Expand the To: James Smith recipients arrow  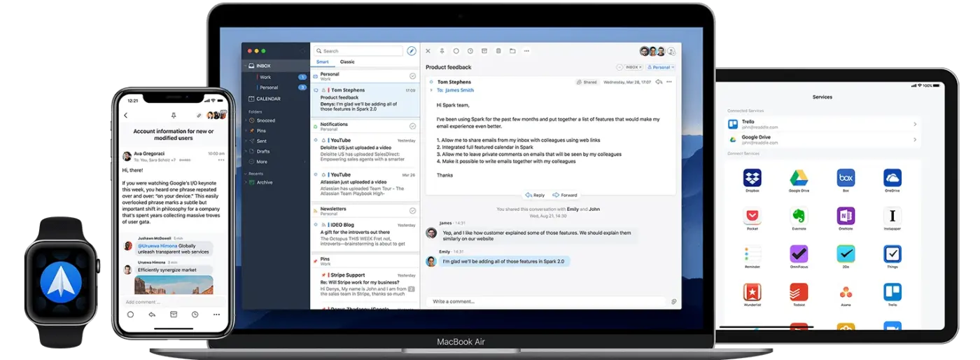431,90
